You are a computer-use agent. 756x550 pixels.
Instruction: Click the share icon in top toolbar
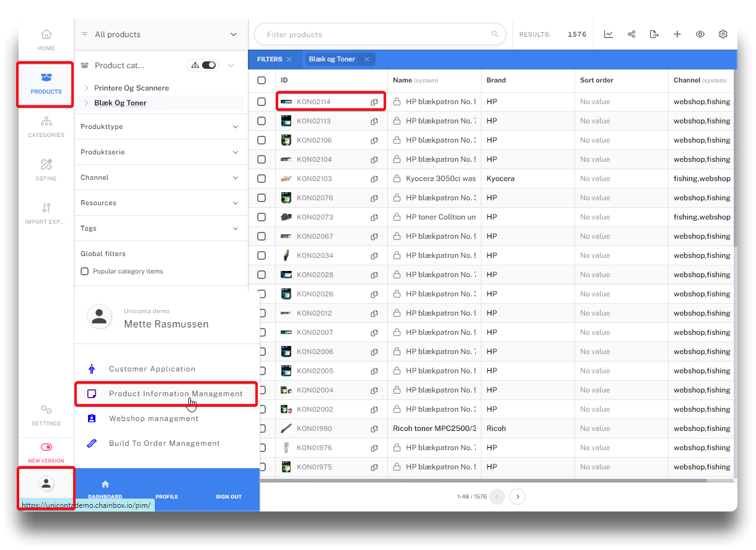click(631, 35)
